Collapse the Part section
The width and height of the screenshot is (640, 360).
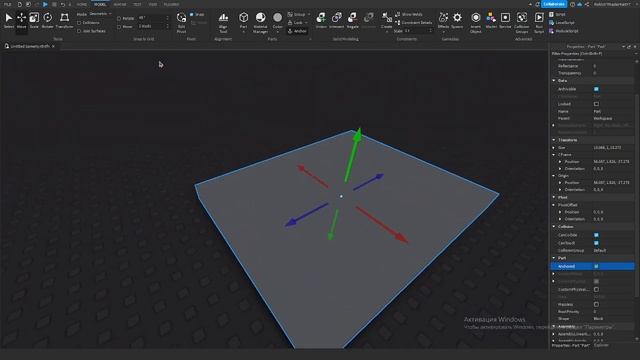click(x=554, y=258)
